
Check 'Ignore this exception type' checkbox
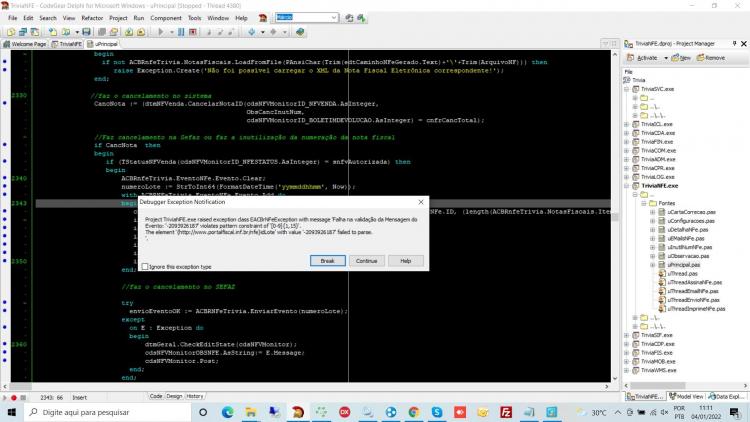[145, 267]
